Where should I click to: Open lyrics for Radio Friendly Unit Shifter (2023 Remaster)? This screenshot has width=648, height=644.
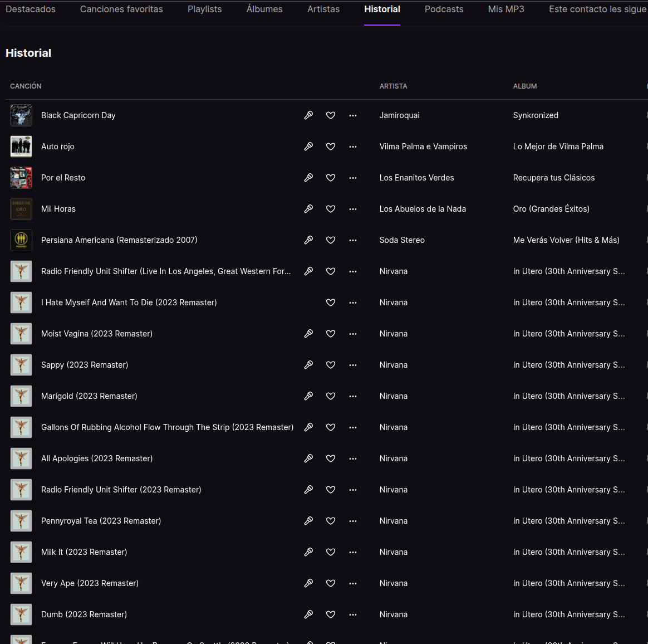[308, 490]
